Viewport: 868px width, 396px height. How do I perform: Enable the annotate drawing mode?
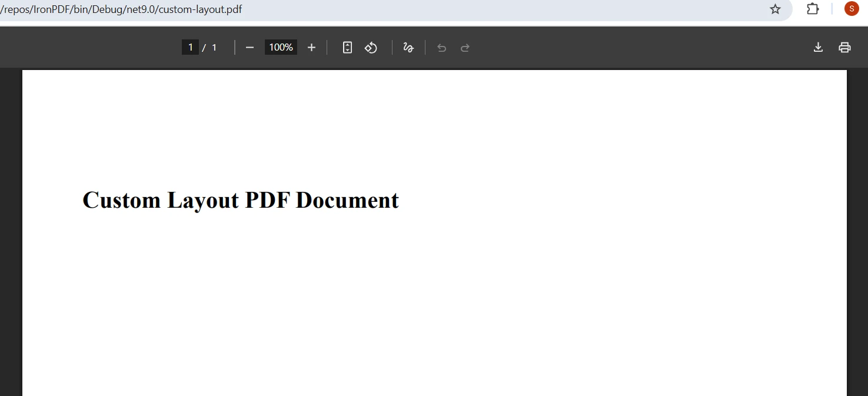tap(408, 48)
